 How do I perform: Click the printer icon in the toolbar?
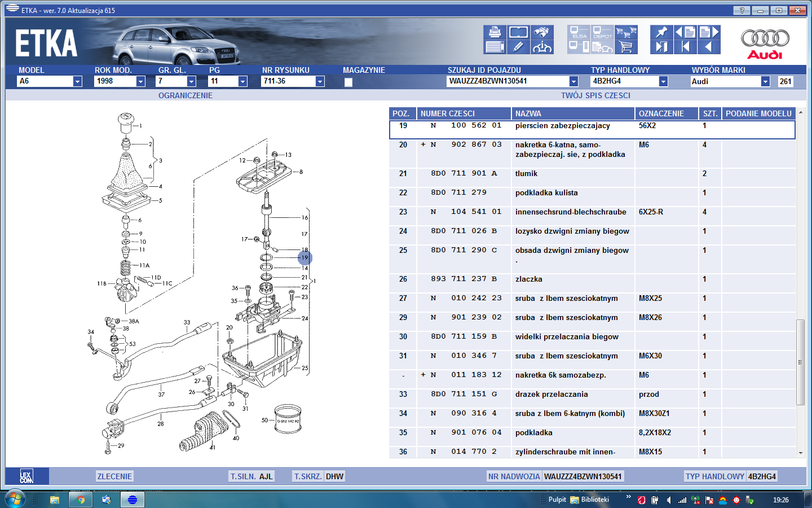[x=495, y=32]
